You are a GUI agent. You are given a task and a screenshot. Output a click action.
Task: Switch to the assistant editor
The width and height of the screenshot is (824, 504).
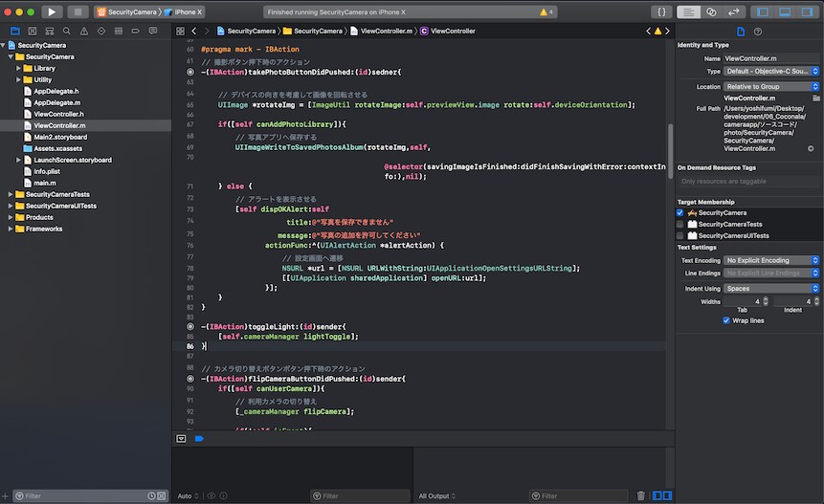[x=711, y=11]
